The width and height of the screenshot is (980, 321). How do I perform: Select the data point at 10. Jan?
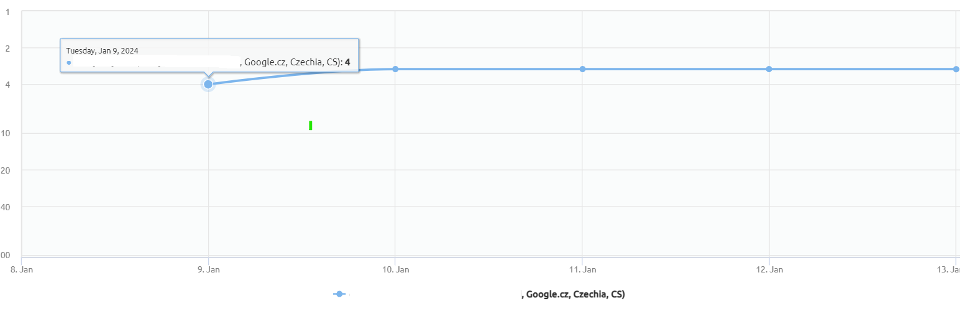coord(395,69)
